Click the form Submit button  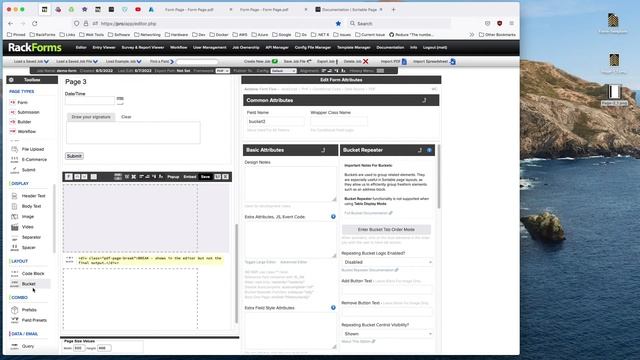pyautogui.click(x=74, y=156)
